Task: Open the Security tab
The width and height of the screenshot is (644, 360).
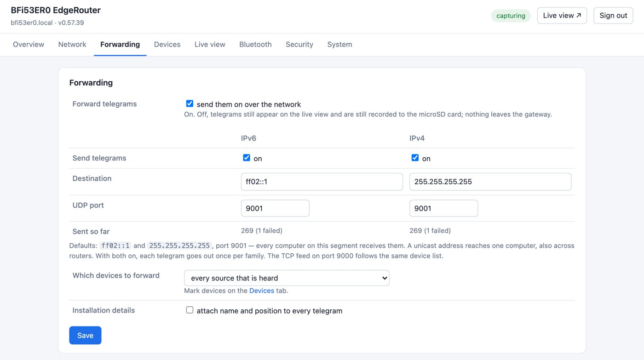Action: 299,45
